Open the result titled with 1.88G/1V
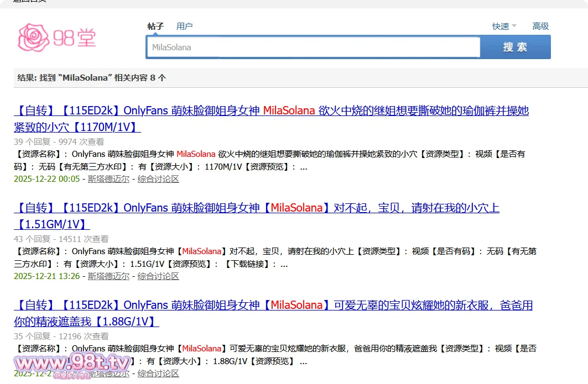 [x=273, y=313]
